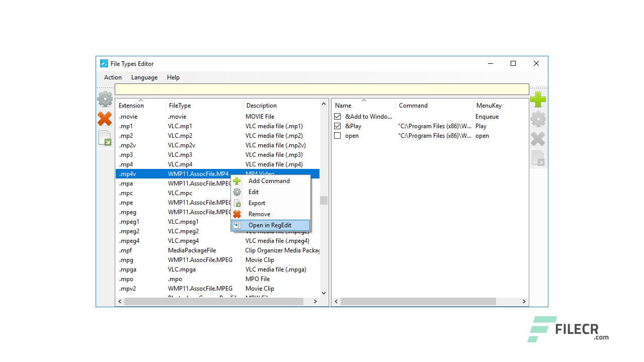Click the green plus icon beside Add Command
The width and height of the screenshot is (644, 362).
[237, 180]
